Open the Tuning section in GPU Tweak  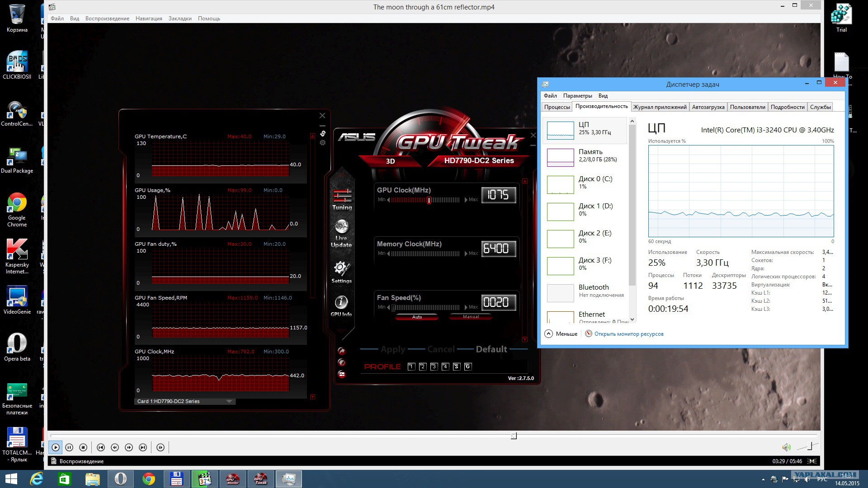click(x=342, y=199)
